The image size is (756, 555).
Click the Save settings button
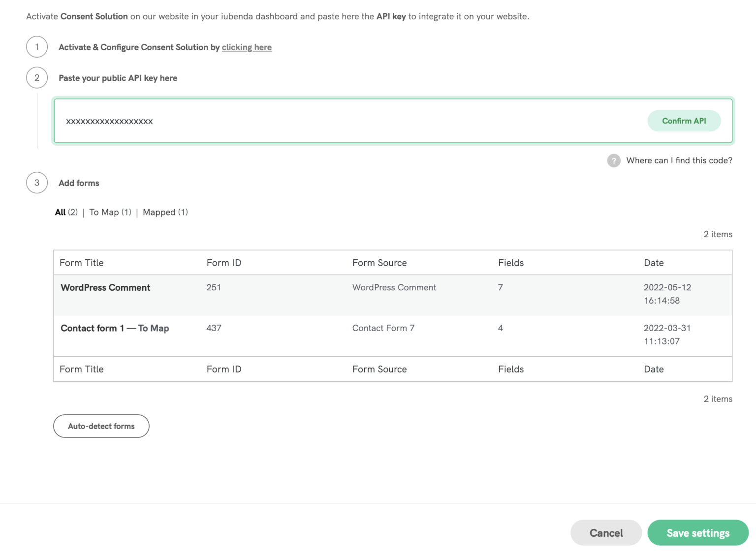tap(698, 533)
